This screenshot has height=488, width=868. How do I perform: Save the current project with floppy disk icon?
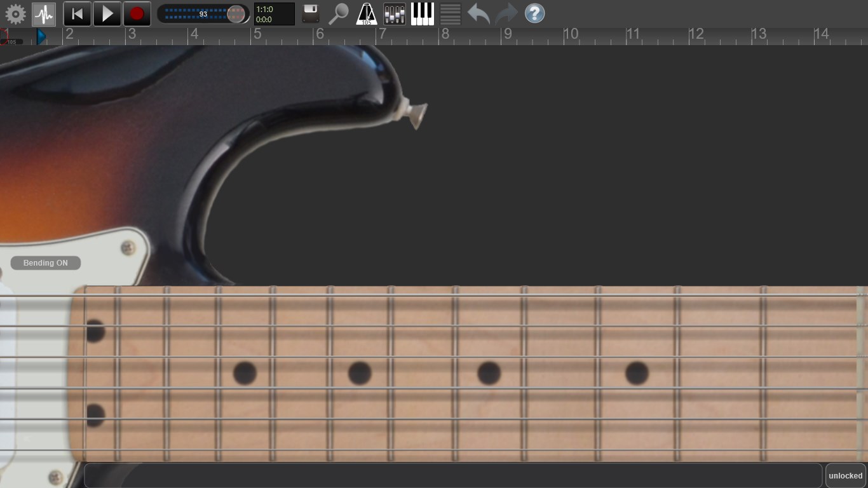[x=310, y=13]
